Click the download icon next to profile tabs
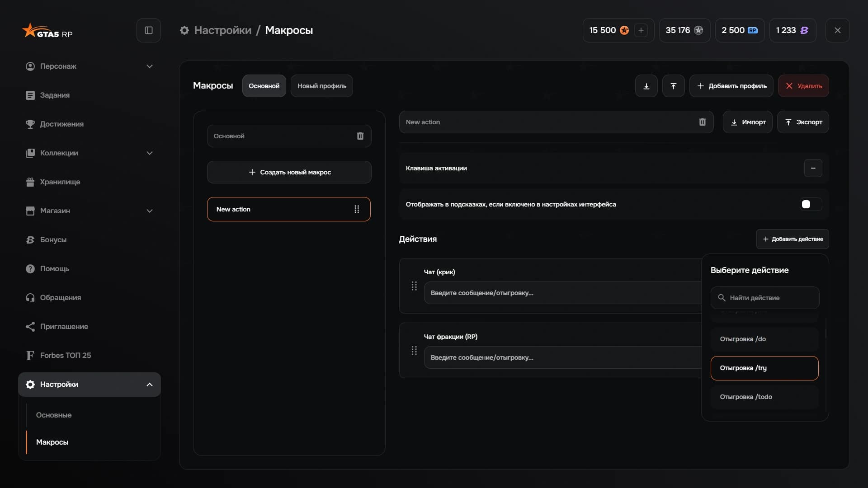The height and width of the screenshot is (488, 868). [646, 86]
